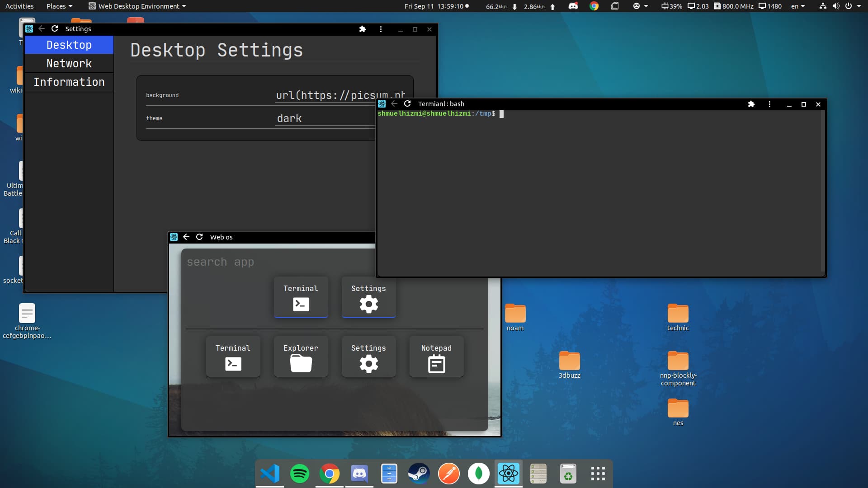The width and height of the screenshot is (868, 488).
Task: Open Notepad app in Web os launcher
Action: 436,357
